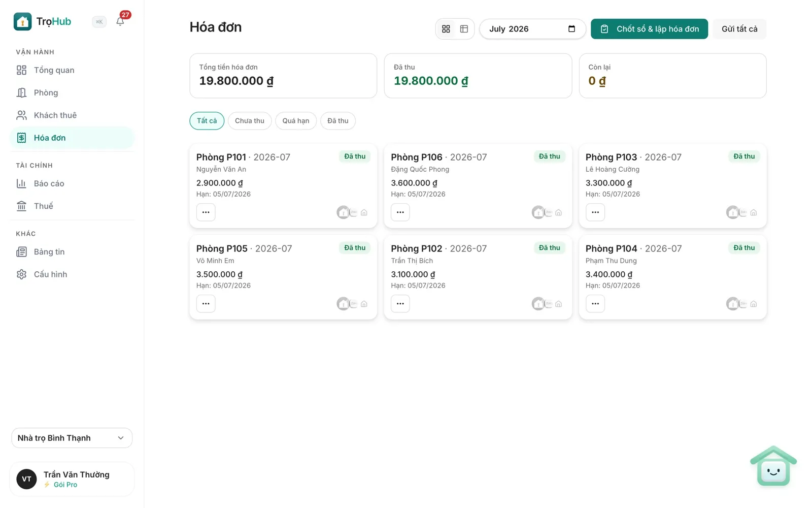Open more options for Phòng P101
Image resolution: width=812 pixels, height=508 pixels.
pos(206,212)
